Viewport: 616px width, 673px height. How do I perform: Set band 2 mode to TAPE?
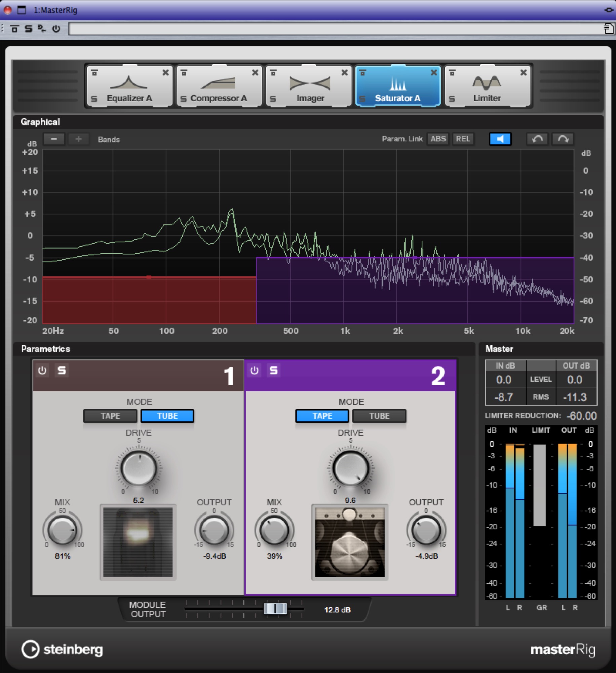point(322,416)
